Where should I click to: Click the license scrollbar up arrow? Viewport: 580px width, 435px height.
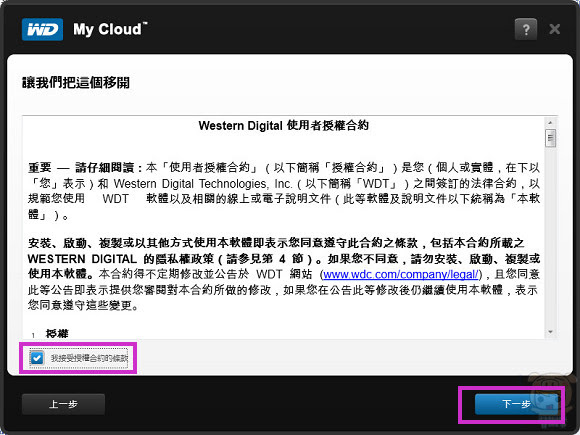coord(550,123)
